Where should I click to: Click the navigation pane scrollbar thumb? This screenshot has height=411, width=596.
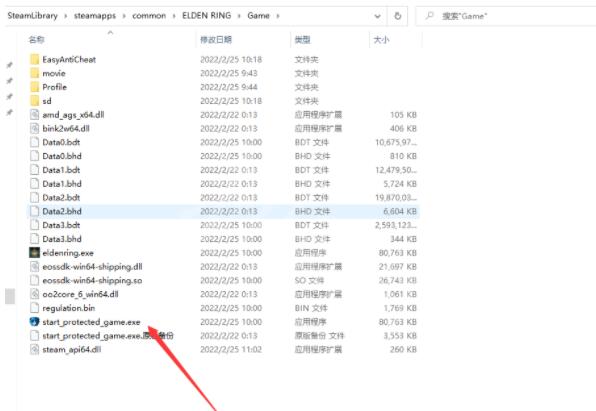click(10, 297)
